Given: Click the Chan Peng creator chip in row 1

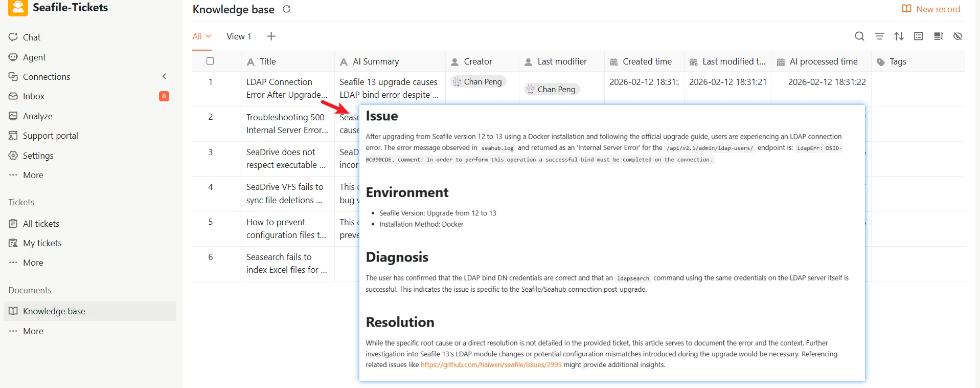Looking at the screenshot, I should click(x=478, y=82).
